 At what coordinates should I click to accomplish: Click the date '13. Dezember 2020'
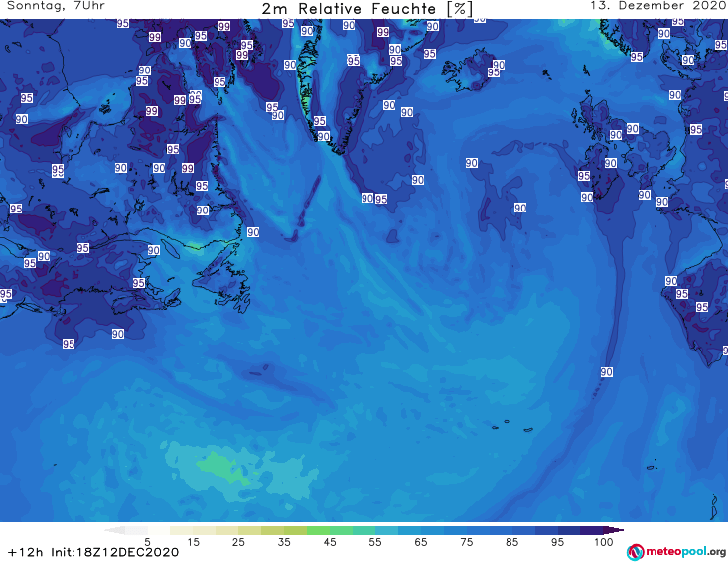tap(657, 6)
